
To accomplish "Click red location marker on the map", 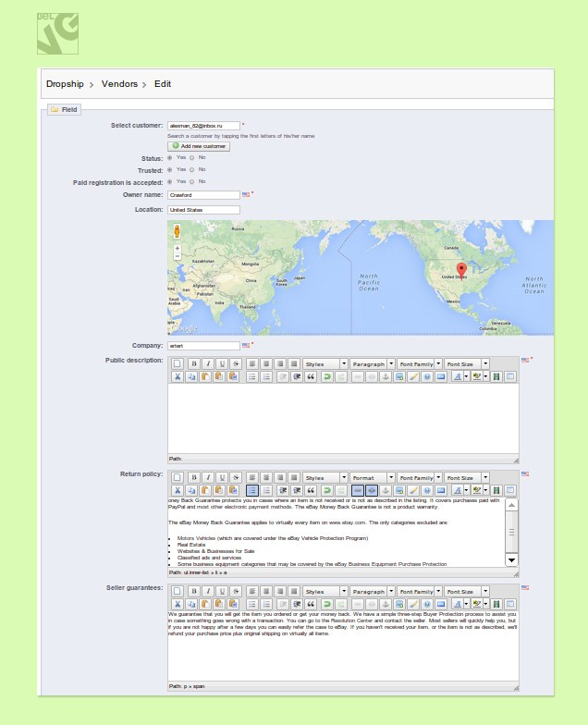I will (462, 271).
